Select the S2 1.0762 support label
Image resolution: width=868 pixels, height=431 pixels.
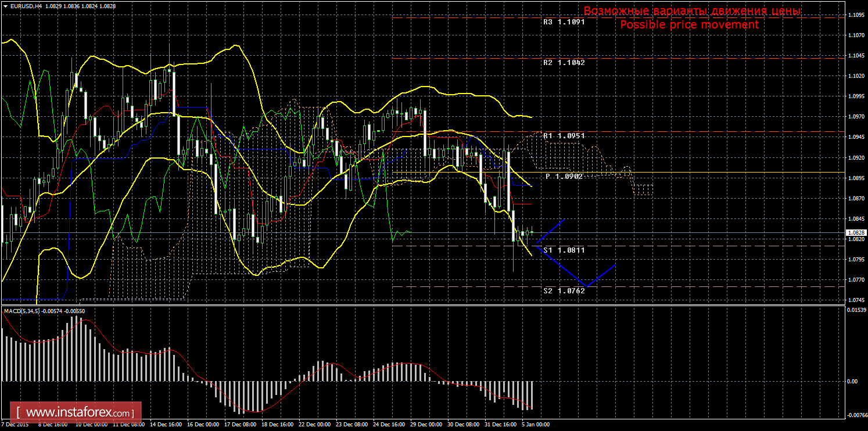tap(564, 290)
